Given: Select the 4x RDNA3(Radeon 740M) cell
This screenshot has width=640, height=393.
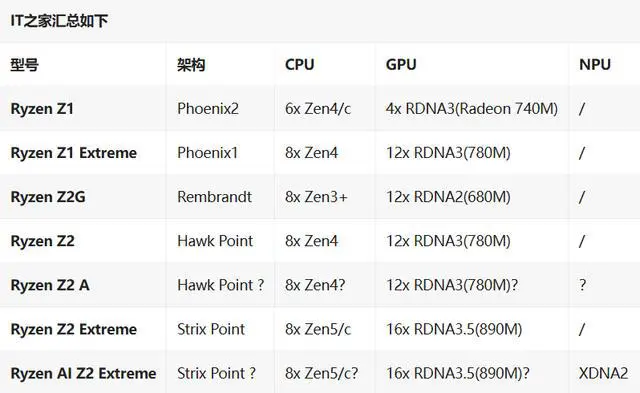Looking at the screenshot, I should [472, 109].
